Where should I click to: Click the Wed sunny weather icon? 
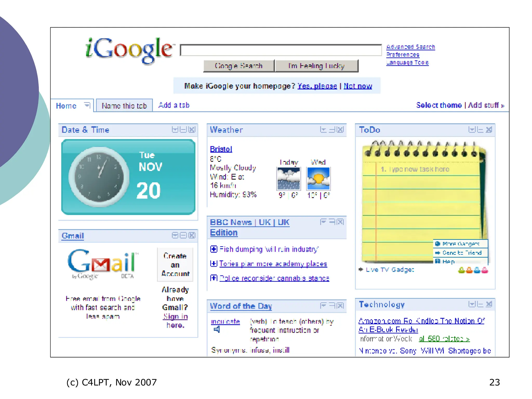318,178
